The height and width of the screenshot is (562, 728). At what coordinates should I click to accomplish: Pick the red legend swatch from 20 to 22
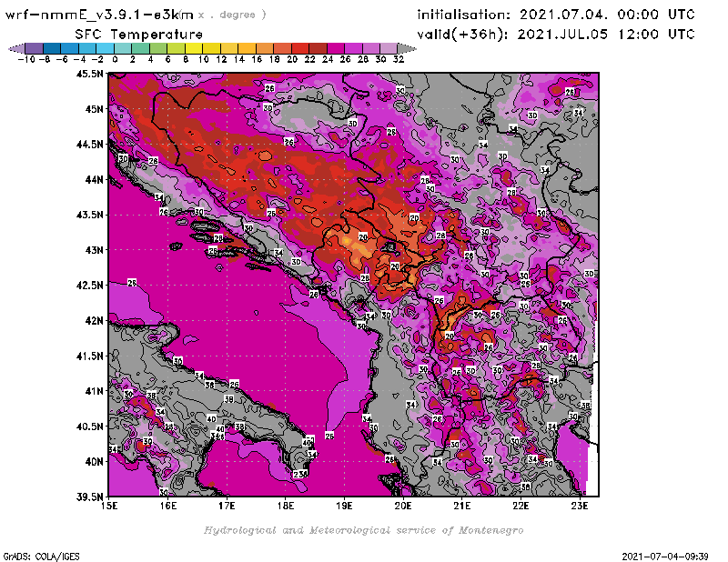pos(300,48)
